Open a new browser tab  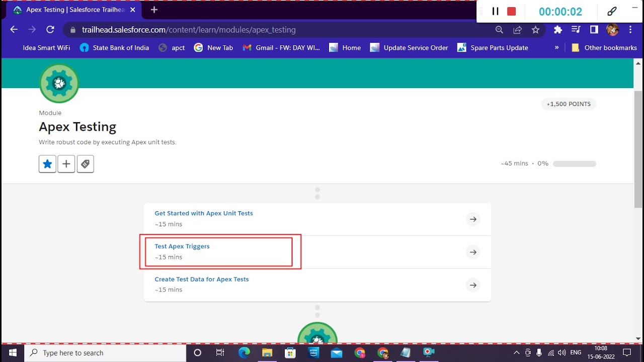pyautogui.click(x=154, y=10)
